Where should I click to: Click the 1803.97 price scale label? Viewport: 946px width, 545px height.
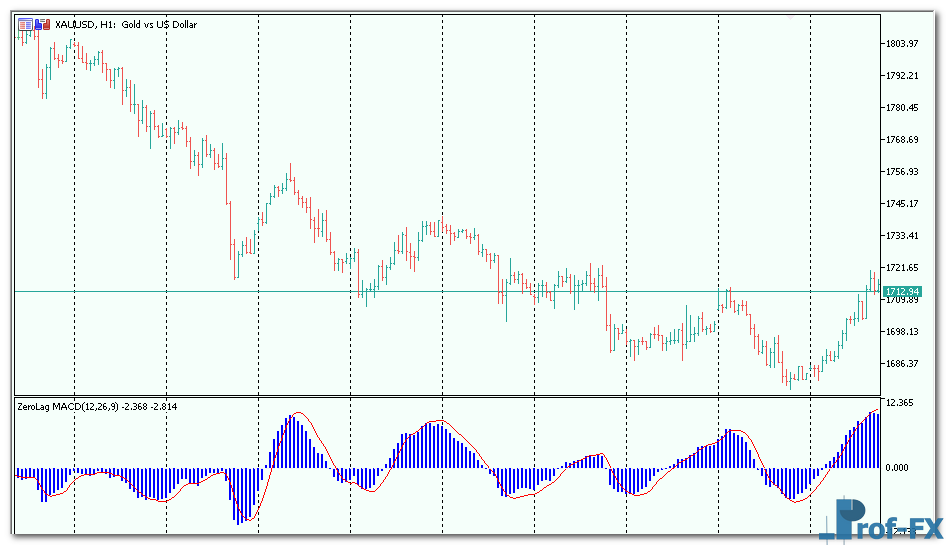901,43
